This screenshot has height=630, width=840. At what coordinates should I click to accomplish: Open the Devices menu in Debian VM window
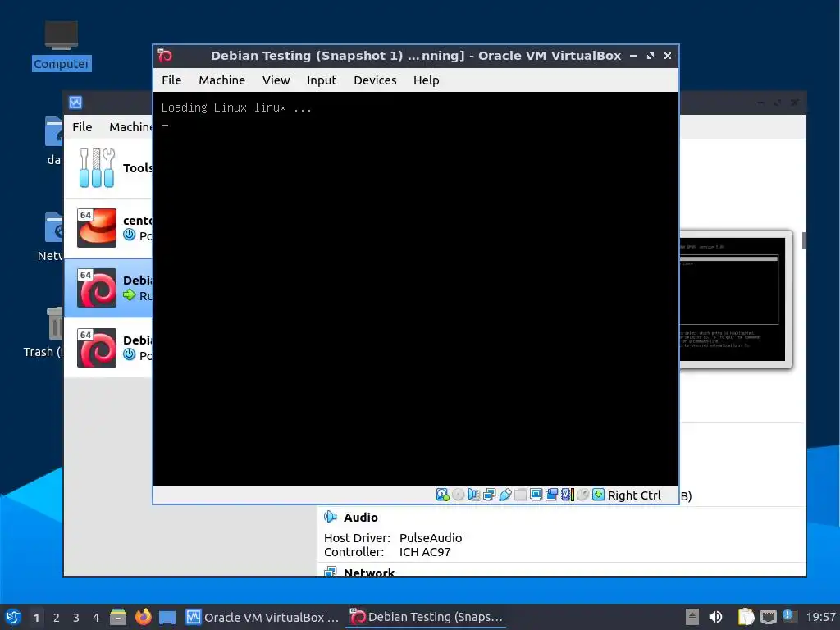375,80
